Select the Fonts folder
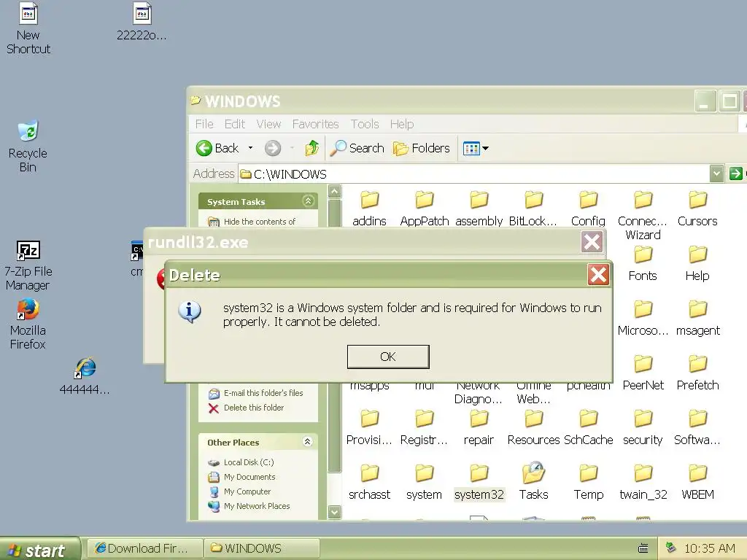747x560 pixels. pos(643,264)
